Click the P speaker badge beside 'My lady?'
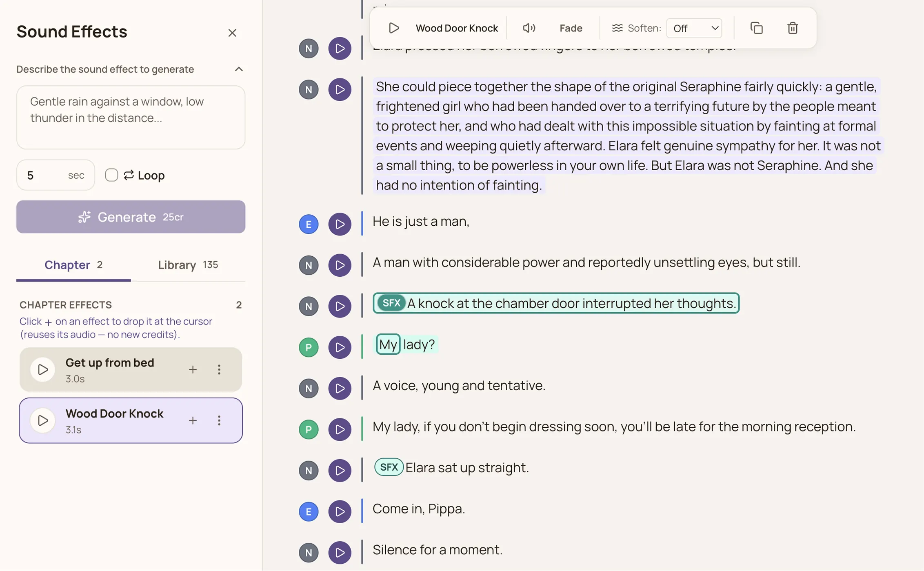The image size is (924, 571). (309, 347)
